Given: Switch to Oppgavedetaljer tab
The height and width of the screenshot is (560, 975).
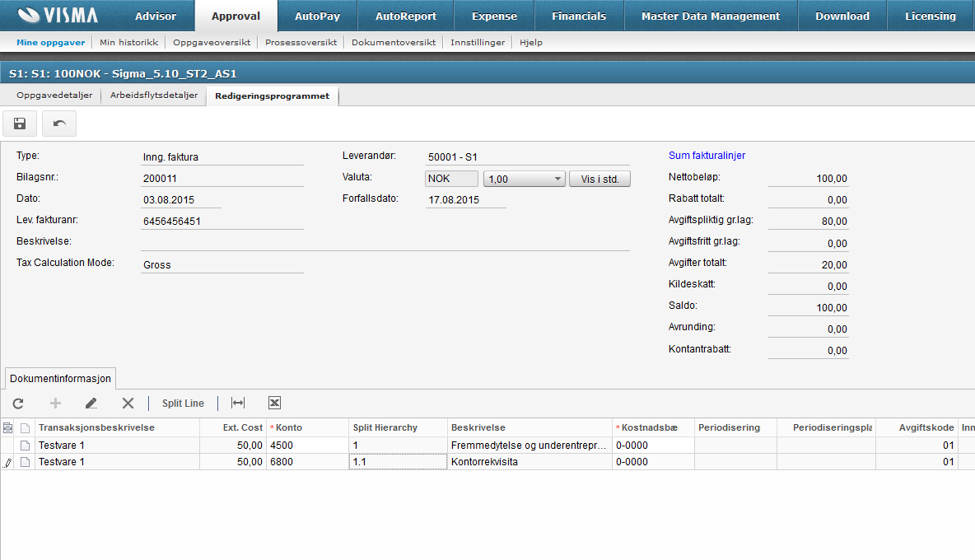Looking at the screenshot, I should [x=54, y=95].
